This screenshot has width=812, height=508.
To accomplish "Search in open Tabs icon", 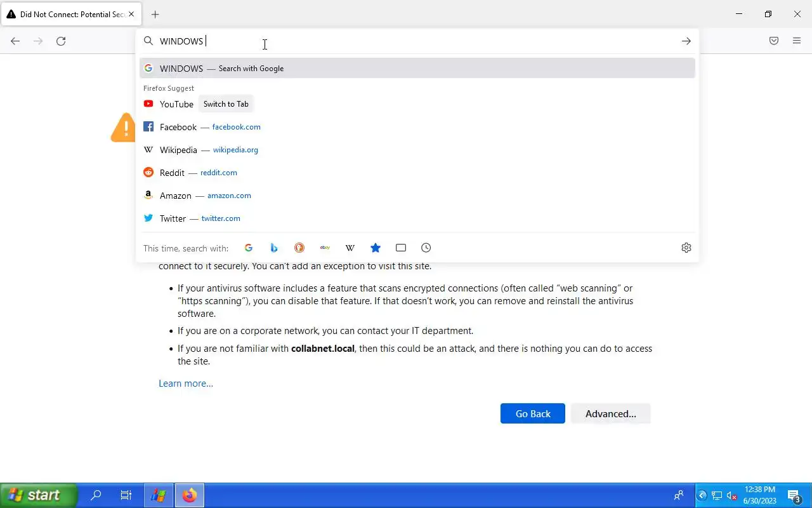I will (401, 248).
